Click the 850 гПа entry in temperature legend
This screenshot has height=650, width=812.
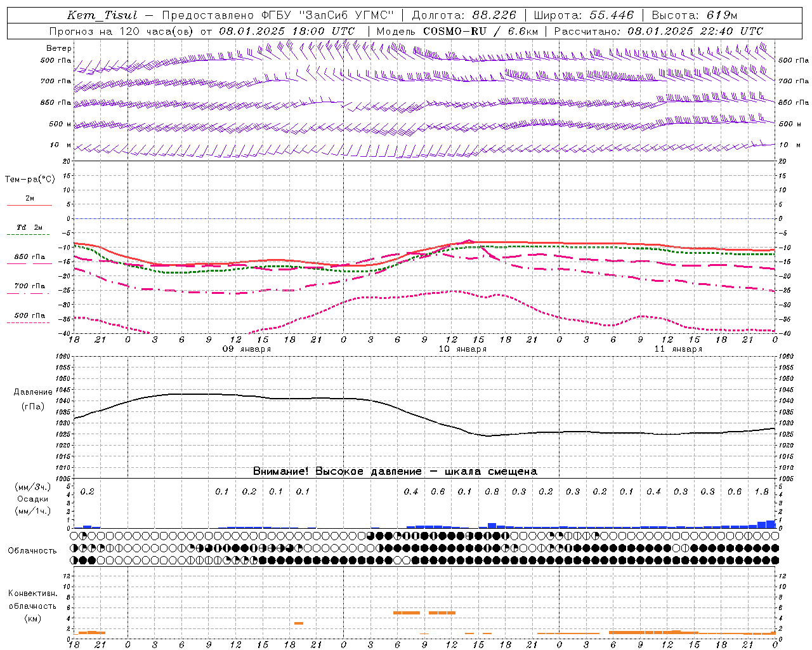pos(30,256)
